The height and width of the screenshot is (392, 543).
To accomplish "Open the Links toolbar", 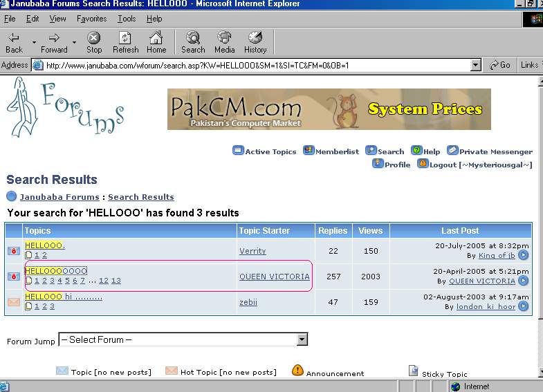I will tap(530, 65).
